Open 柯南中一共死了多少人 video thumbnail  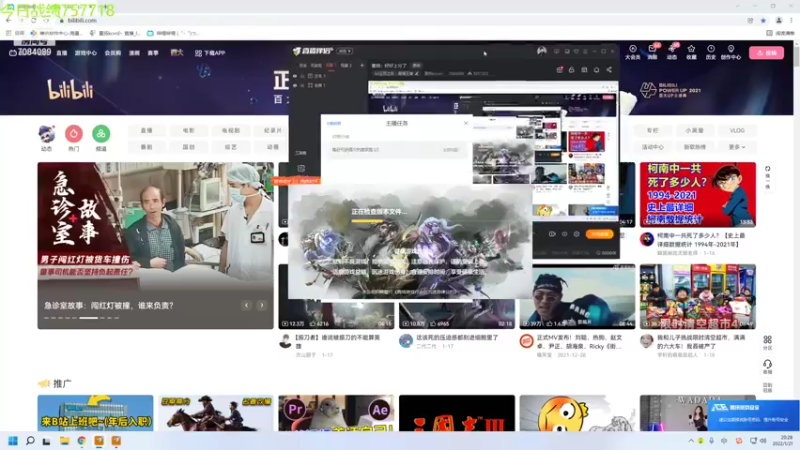click(x=697, y=194)
